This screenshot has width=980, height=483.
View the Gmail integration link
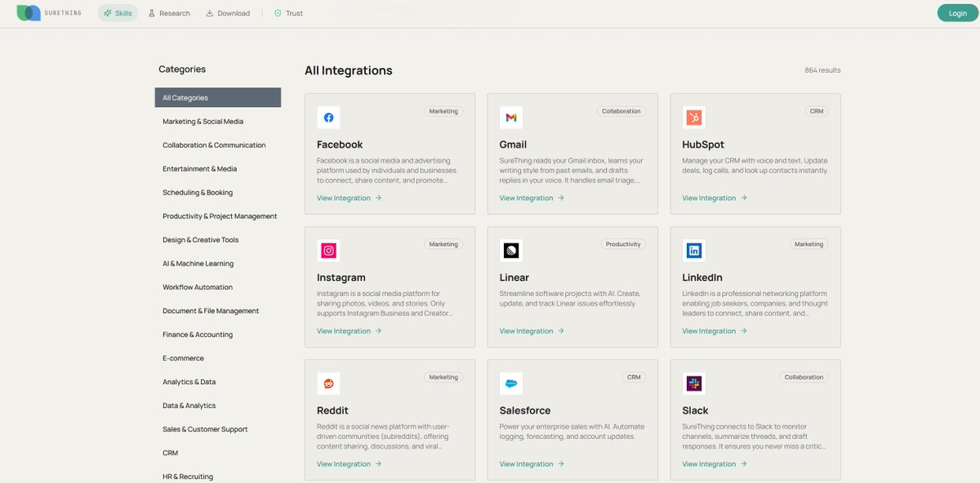tap(532, 198)
